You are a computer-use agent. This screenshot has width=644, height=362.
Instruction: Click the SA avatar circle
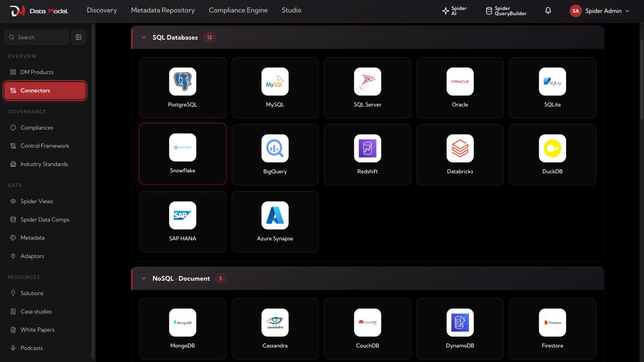click(576, 11)
